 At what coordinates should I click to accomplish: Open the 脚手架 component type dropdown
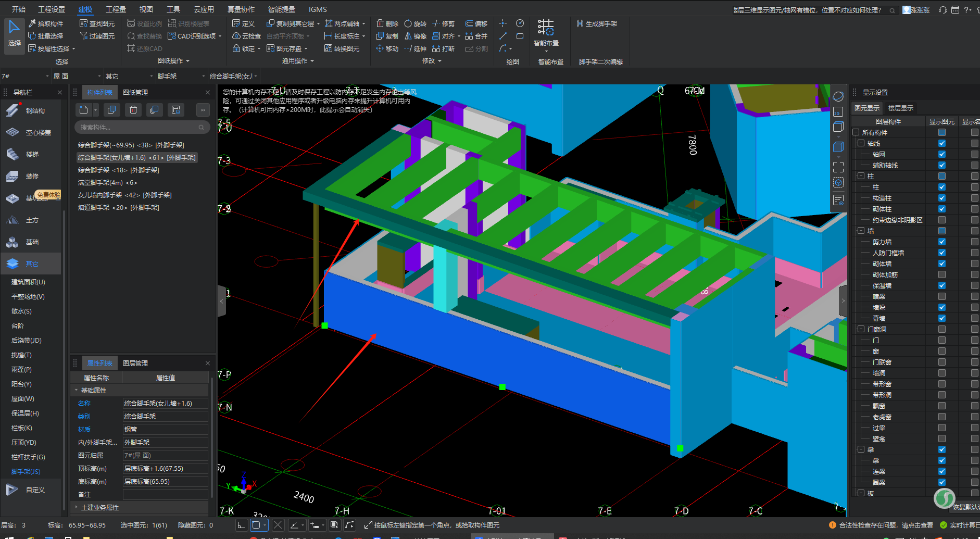(181, 76)
